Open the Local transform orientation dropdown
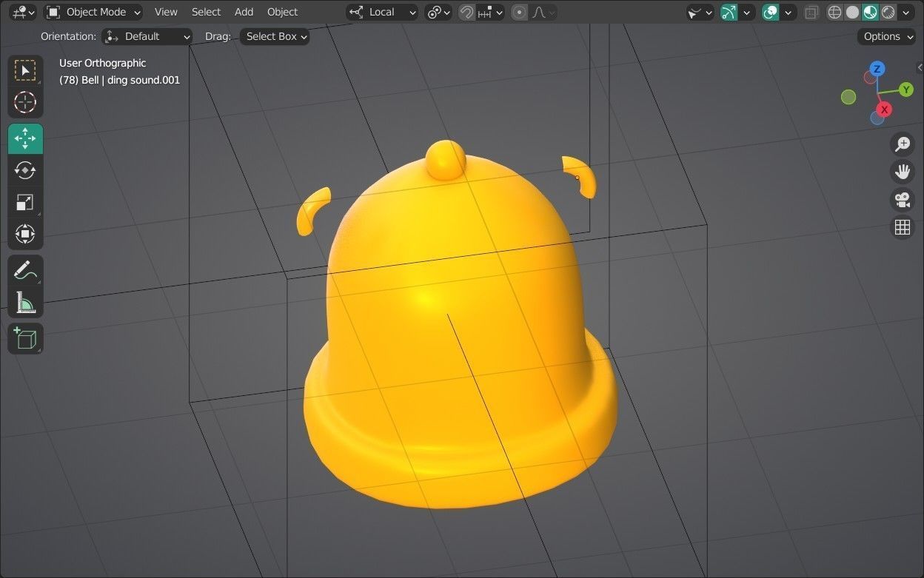Viewport: 924px width, 578px height. point(382,12)
